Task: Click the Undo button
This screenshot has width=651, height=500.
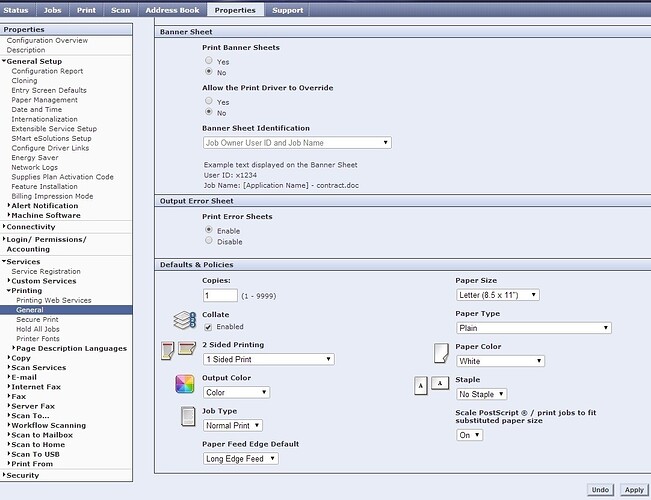Action: tap(600, 490)
